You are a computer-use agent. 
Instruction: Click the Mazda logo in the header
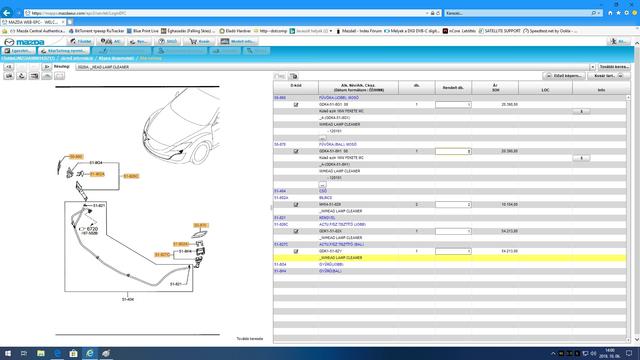(x=24, y=42)
